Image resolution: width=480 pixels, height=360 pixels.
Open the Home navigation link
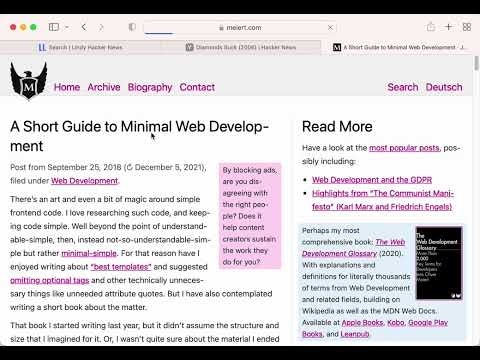coord(67,87)
